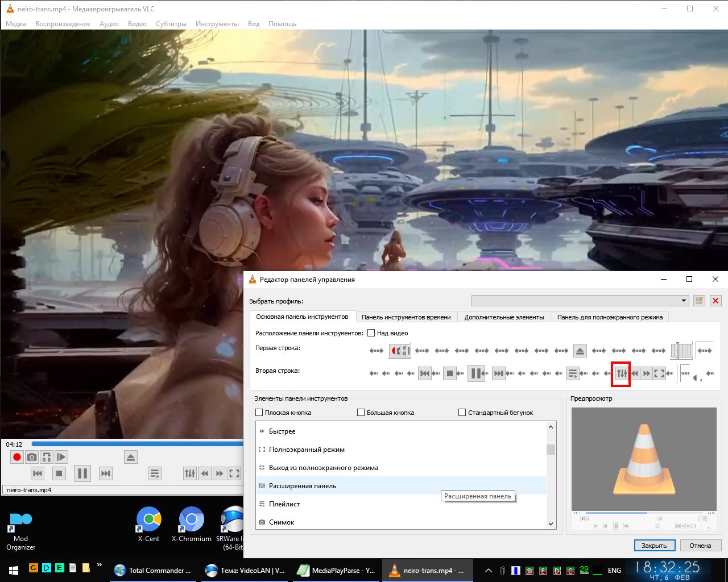The width and height of the screenshot is (728, 582).
Task: Open the 'Видео' menu
Action: (137, 24)
